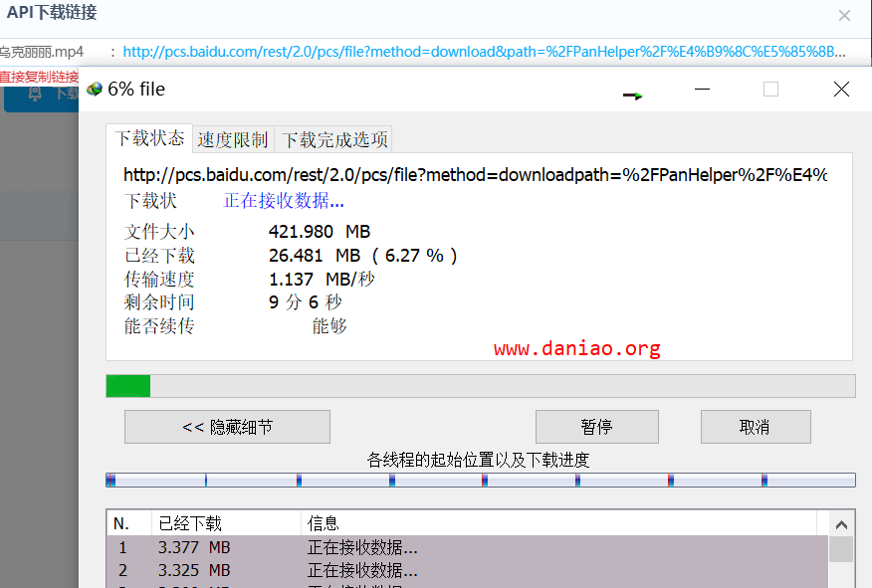Click the 信息 column header
The image size is (872, 588).
558,523
